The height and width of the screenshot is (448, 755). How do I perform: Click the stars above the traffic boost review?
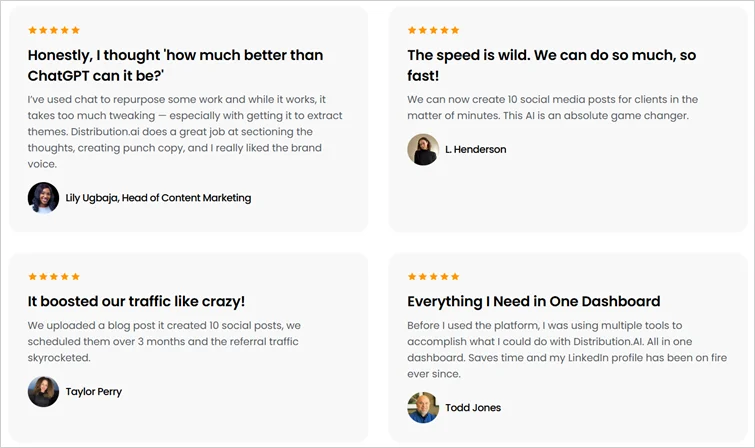[x=54, y=276]
